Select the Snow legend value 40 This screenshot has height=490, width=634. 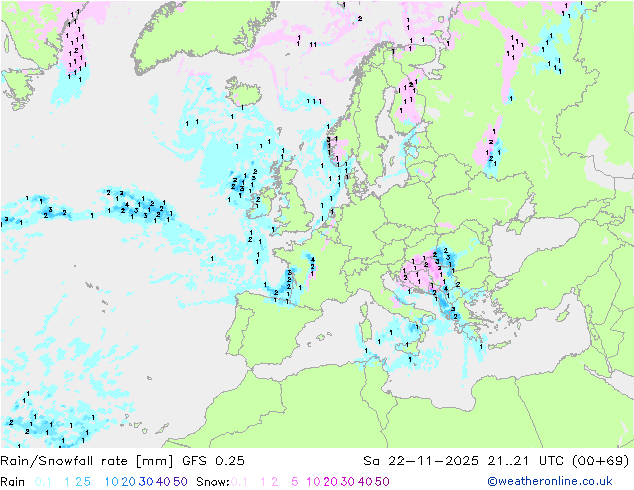click(x=365, y=482)
